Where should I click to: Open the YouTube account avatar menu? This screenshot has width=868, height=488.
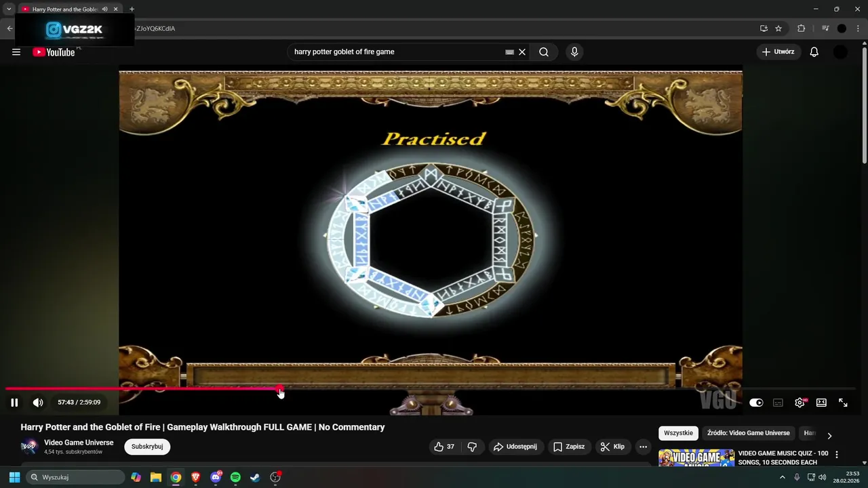840,52
